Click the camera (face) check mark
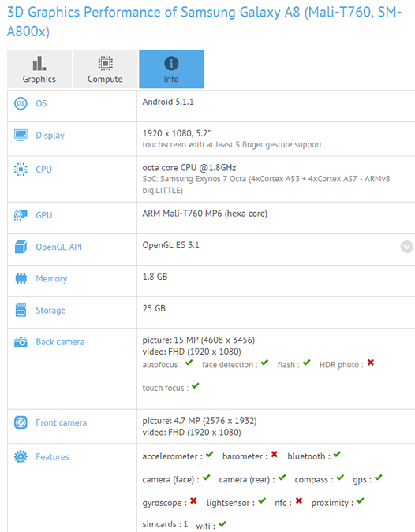 207,478
